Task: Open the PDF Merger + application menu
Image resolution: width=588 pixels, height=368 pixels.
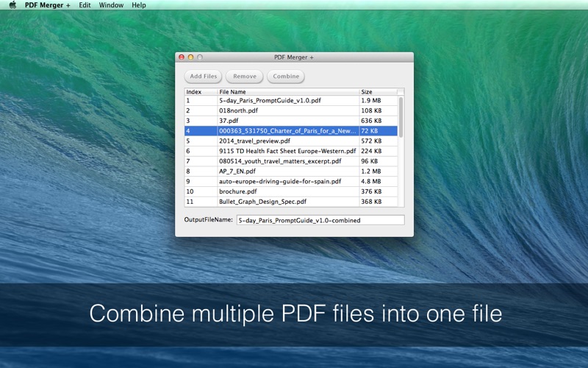Action: (x=48, y=5)
